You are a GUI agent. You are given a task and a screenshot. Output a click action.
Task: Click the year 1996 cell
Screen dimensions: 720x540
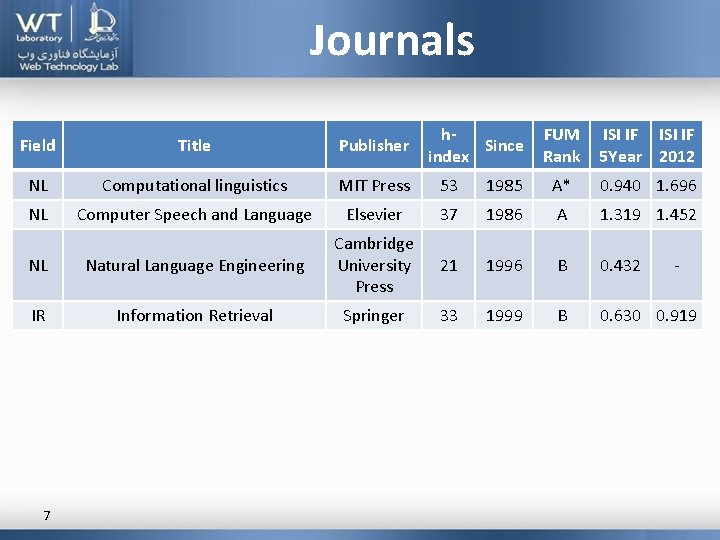point(504,265)
